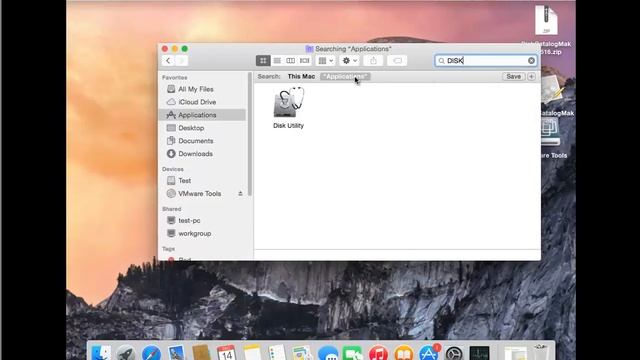This screenshot has height=360, width=640.
Task: Open Maps from the Dock
Action: [x=302, y=353]
